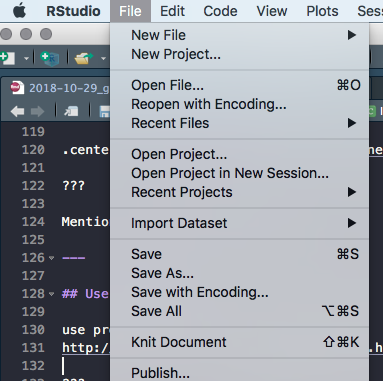Click the create R project icon

[x=50, y=58]
